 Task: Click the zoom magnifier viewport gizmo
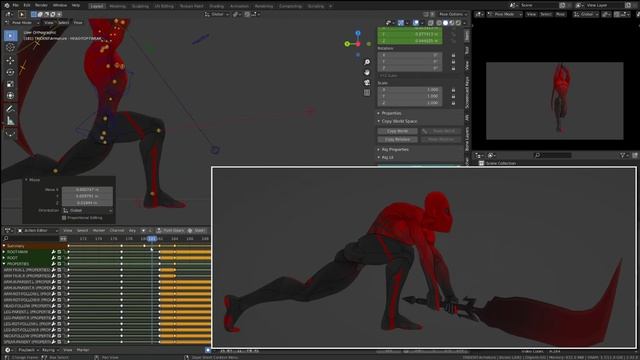[x=367, y=62]
